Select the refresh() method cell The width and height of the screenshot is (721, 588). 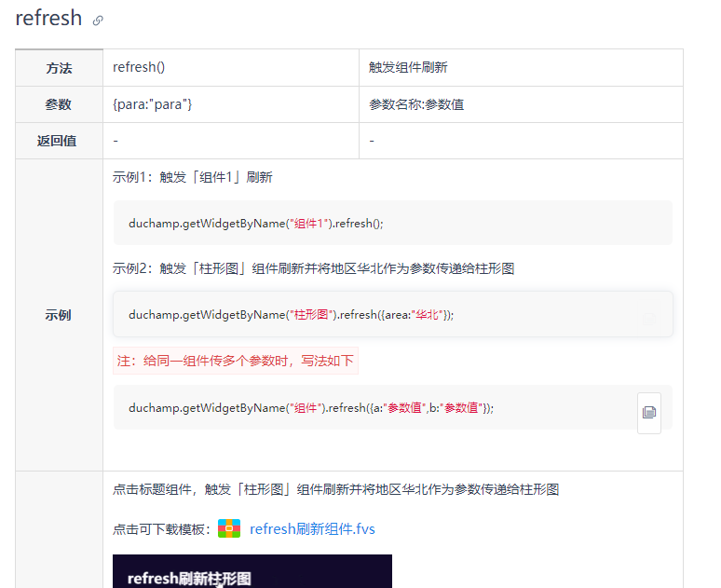click(231, 68)
